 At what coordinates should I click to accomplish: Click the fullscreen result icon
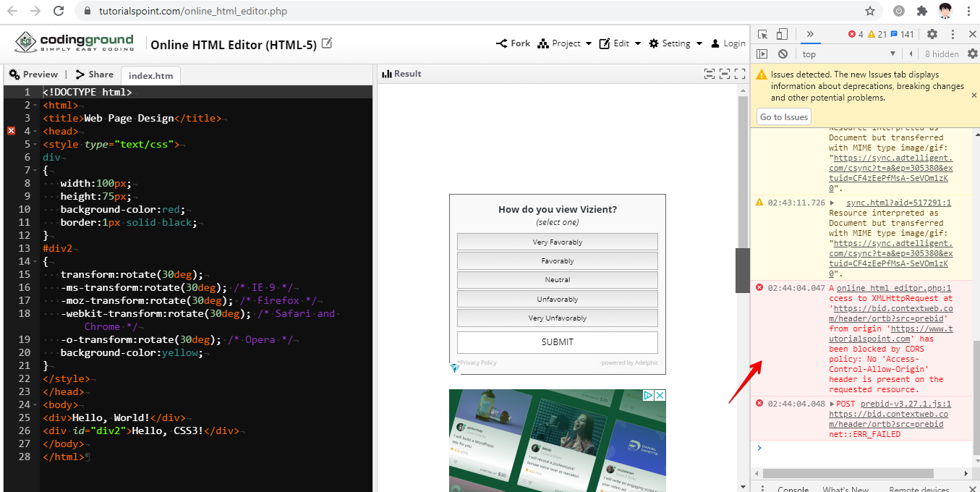click(x=739, y=74)
